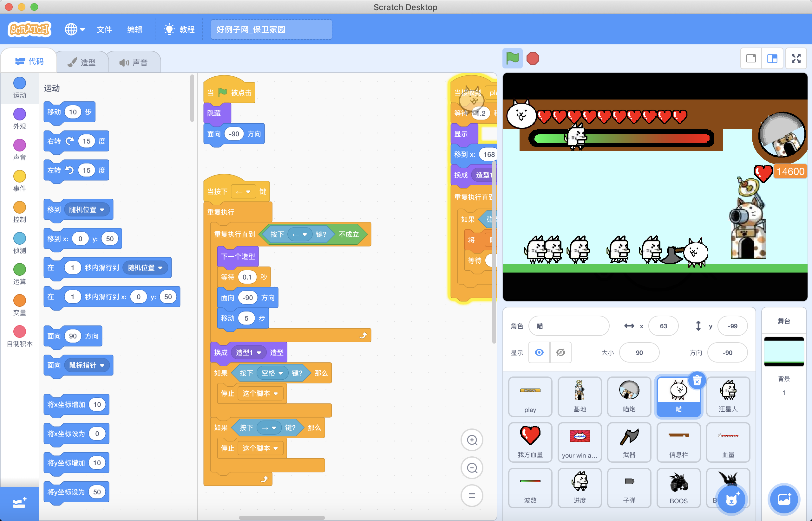Select the 基地 sprite thumbnail
The image size is (812, 521).
(580, 397)
